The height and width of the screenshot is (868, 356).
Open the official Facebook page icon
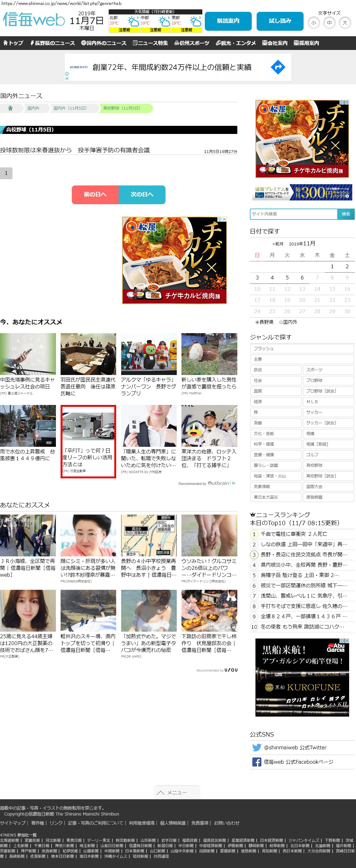pos(257,762)
